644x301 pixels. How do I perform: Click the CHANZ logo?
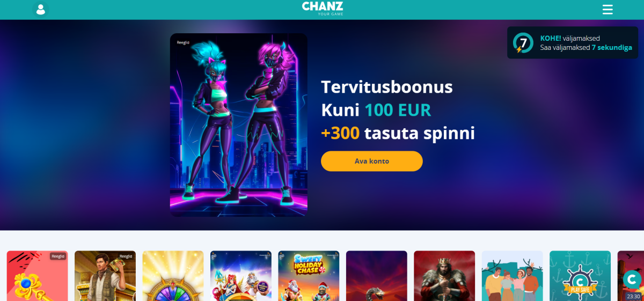point(322,9)
